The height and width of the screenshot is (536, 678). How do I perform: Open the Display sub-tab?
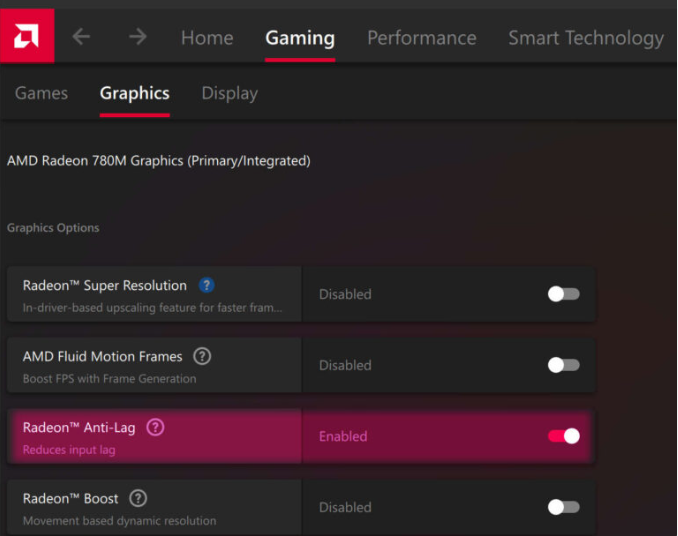(x=230, y=93)
